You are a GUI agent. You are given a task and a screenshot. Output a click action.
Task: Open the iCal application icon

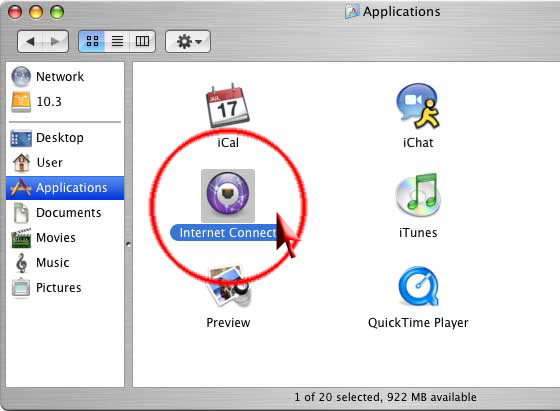point(228,105)
